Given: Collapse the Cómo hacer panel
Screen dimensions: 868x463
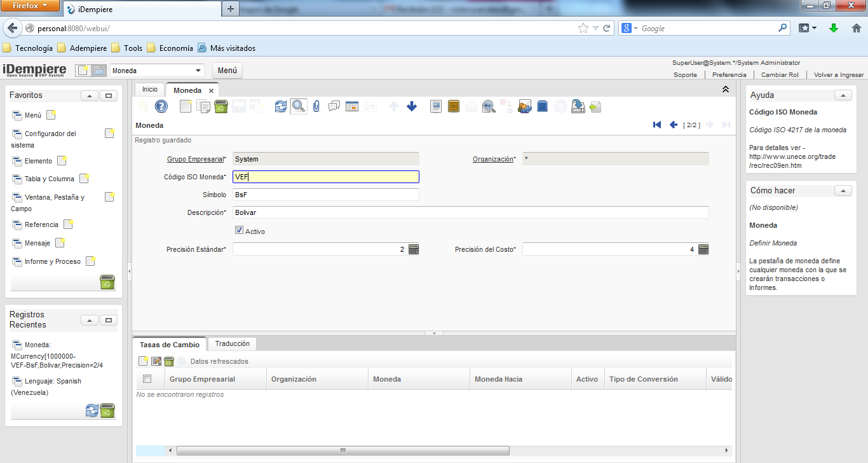Looking at the screenshot, I should pos(843,191).
